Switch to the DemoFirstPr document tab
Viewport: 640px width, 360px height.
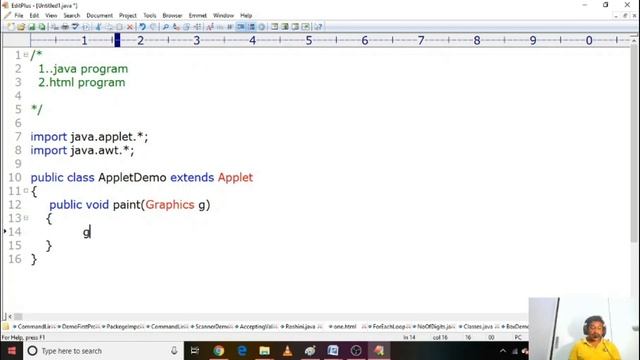tap(79, 327)
